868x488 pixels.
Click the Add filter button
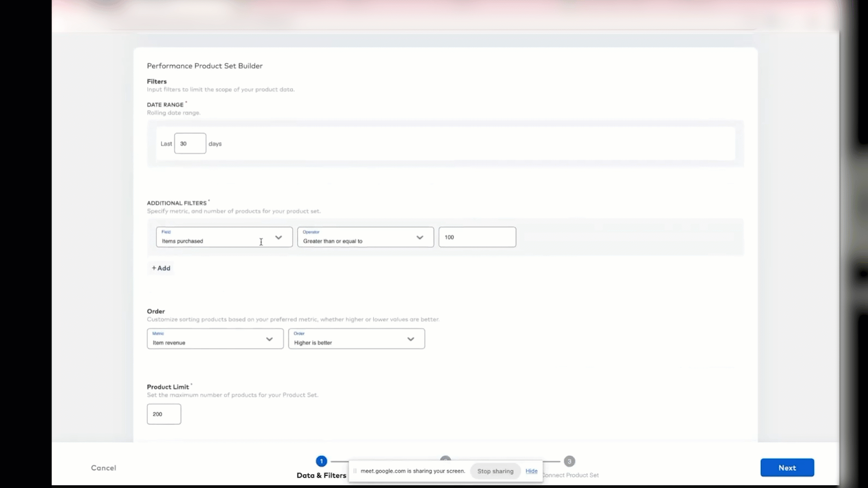[161, 268]
